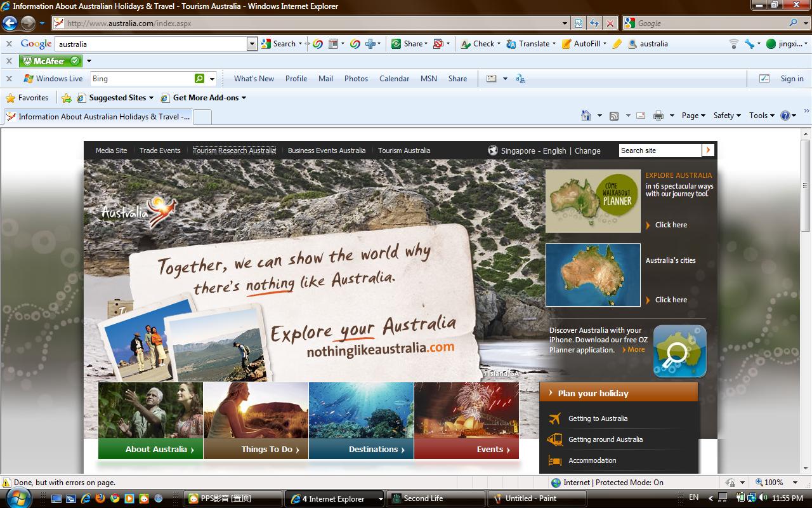Click the Favorites star button
The width and height of the screenshot is (812, 508).
pyautogui.click(x=27, y=98)
